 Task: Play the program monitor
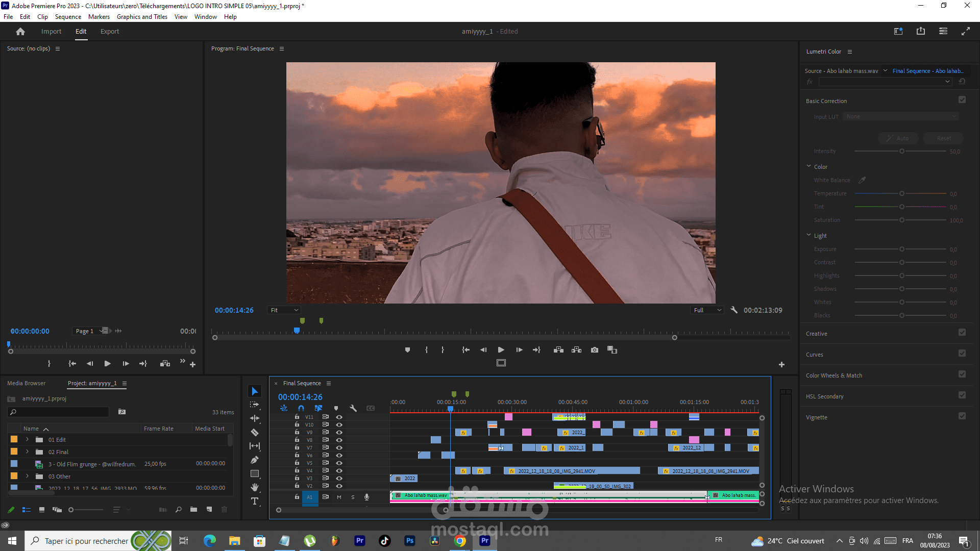[501, 350]
